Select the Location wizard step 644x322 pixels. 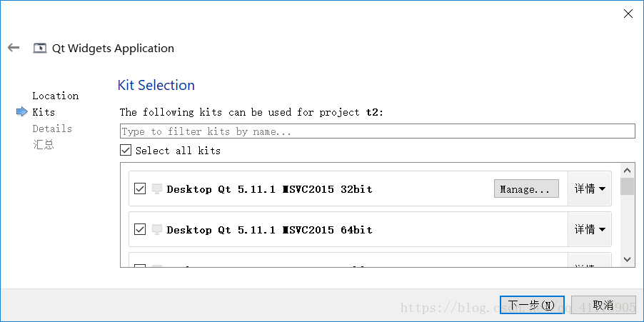coord(56,96)
